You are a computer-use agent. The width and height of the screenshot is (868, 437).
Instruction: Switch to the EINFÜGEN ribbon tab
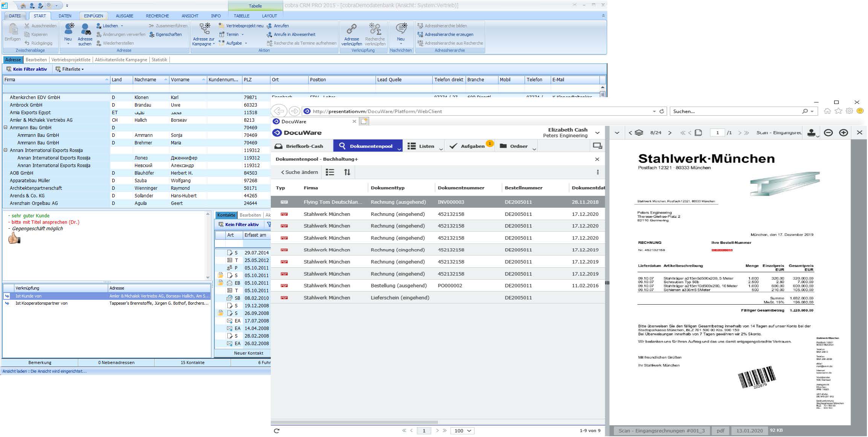[x=93, y=15]
